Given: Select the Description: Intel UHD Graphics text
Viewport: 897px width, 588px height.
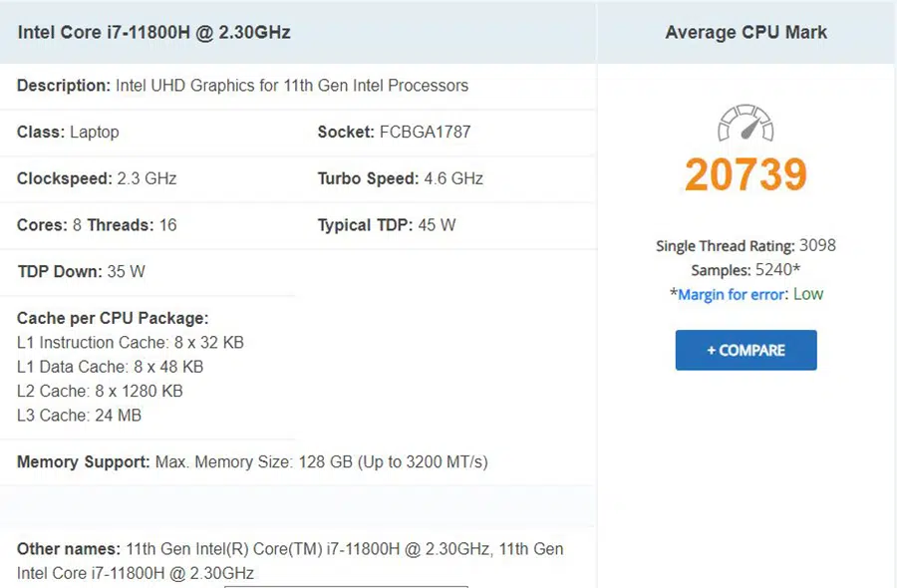Looking at the screenshot, I should [242, 86].
